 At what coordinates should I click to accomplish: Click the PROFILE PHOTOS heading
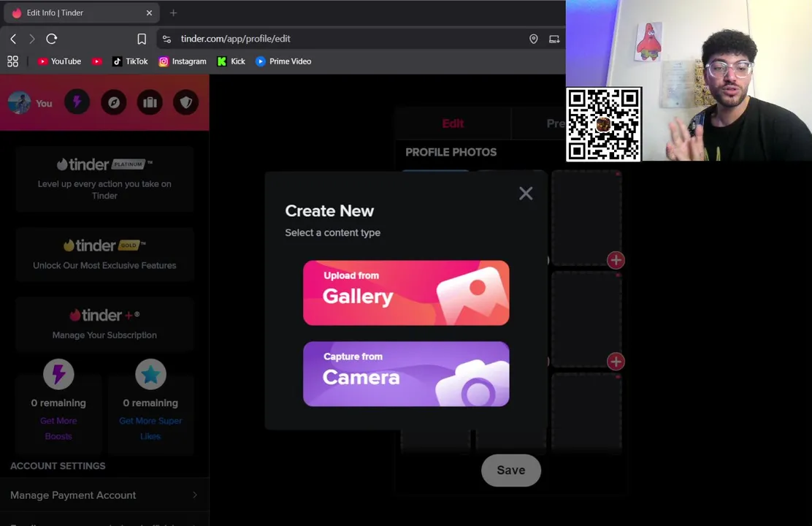click(x=451, y=153)
